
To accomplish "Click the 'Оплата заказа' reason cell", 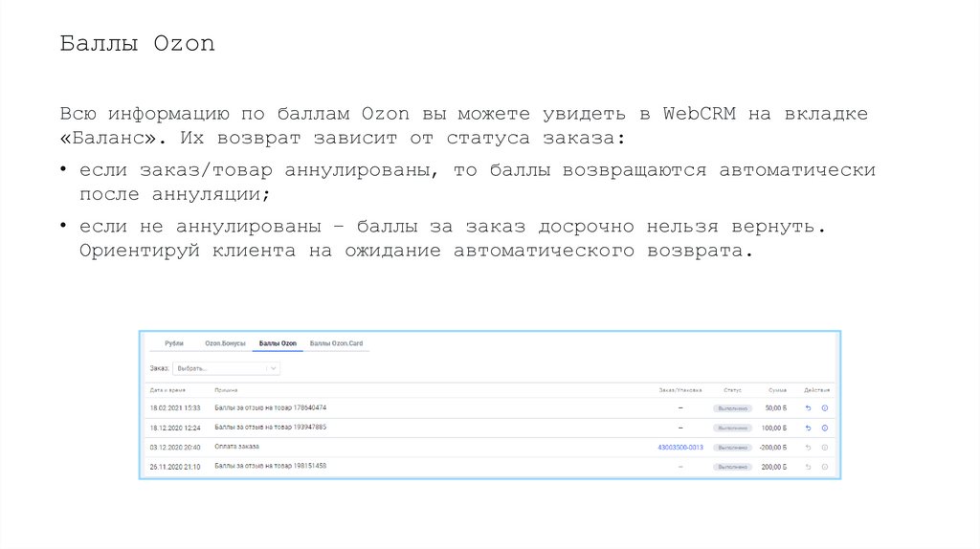I will pos(237,447).
